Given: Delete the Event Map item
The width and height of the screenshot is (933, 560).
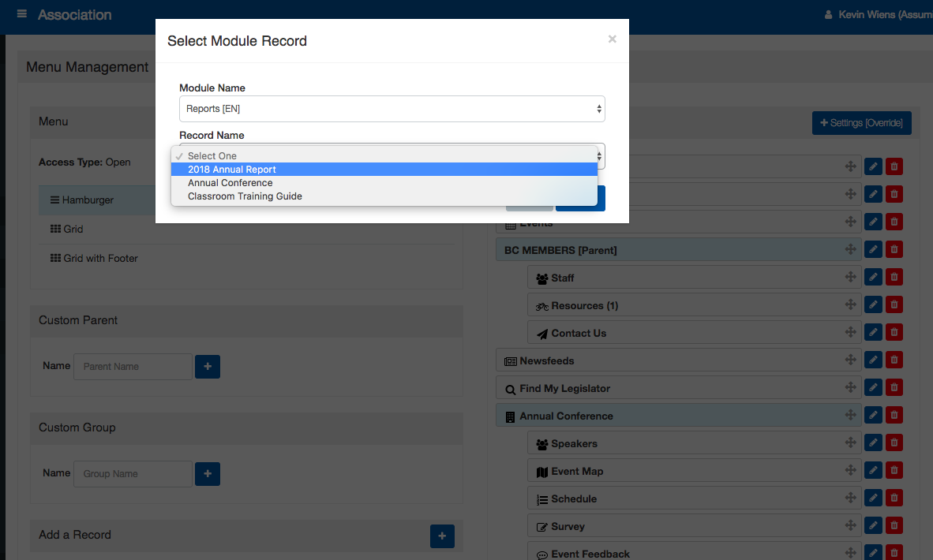Looking at the screenshot, I should [x=894, y=471].
